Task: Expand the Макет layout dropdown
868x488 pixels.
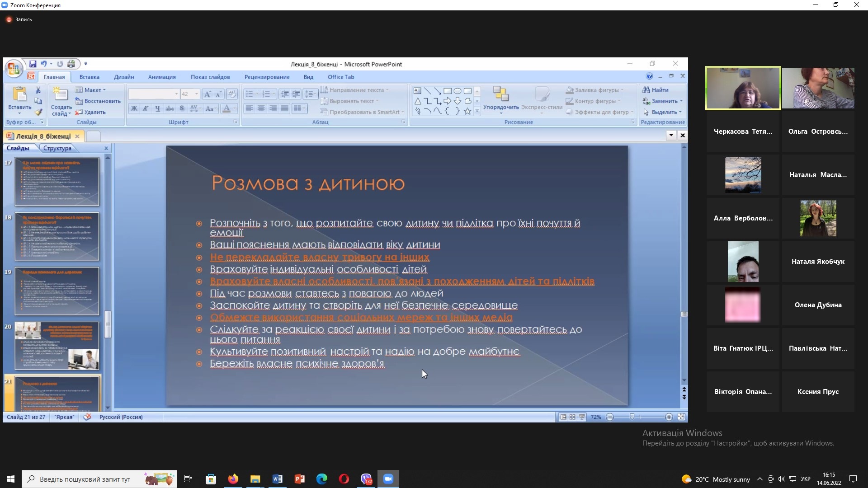Action: point(95,90)
